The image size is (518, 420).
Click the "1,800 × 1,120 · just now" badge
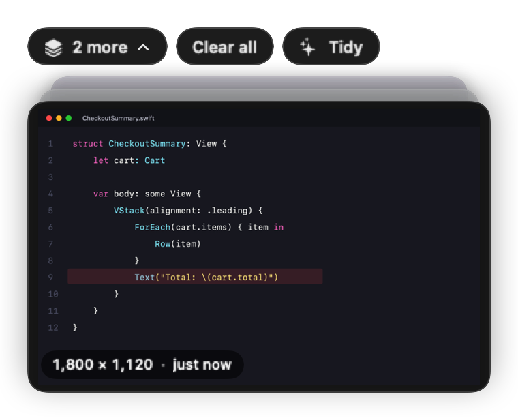coord(142,365)
